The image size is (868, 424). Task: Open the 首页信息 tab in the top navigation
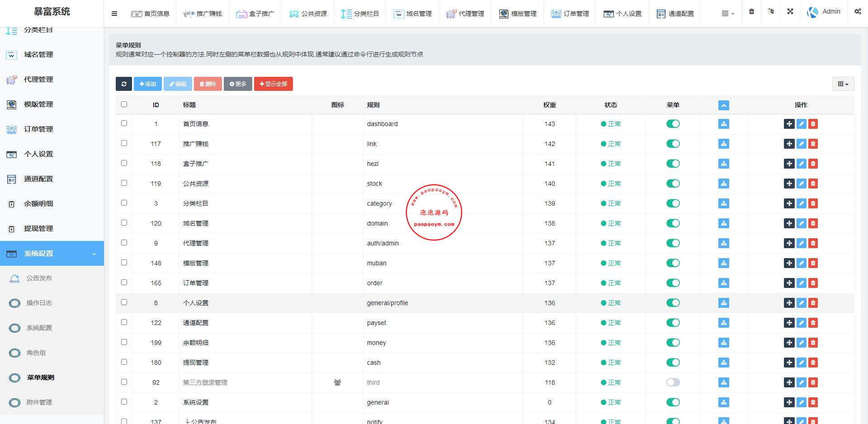[x=150, y=14]
